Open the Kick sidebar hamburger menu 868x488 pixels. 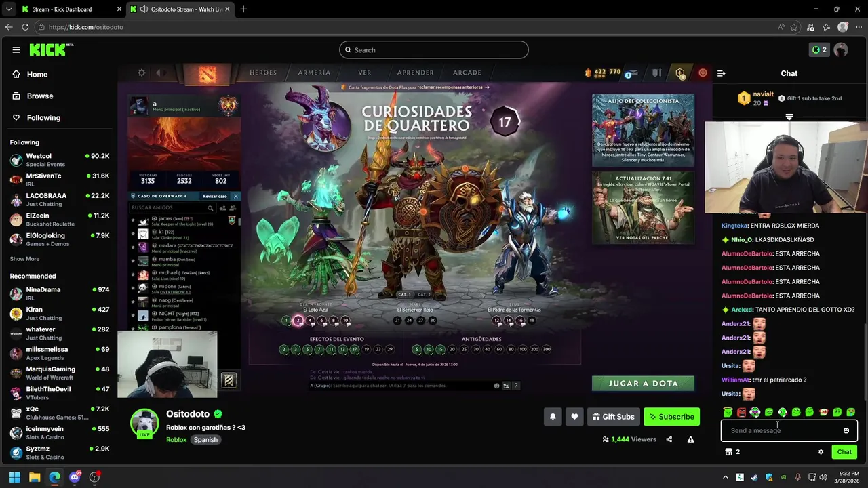point(16,49)
